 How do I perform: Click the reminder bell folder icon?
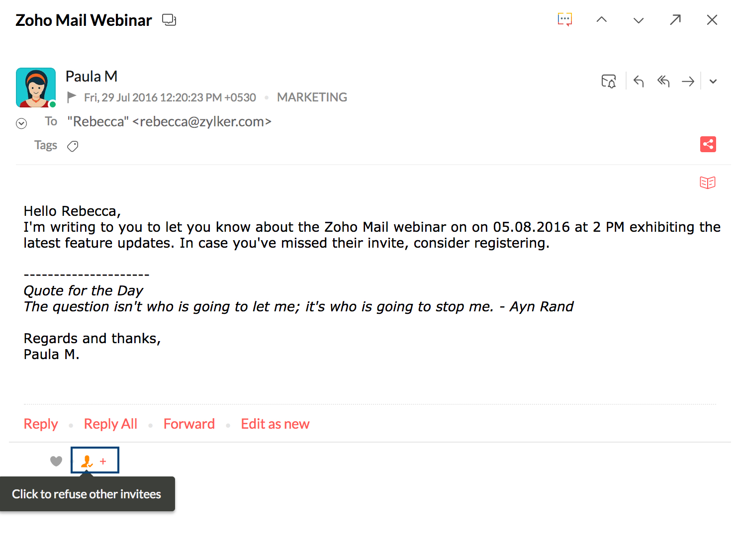pyautogui.click(x=609, y=81)
